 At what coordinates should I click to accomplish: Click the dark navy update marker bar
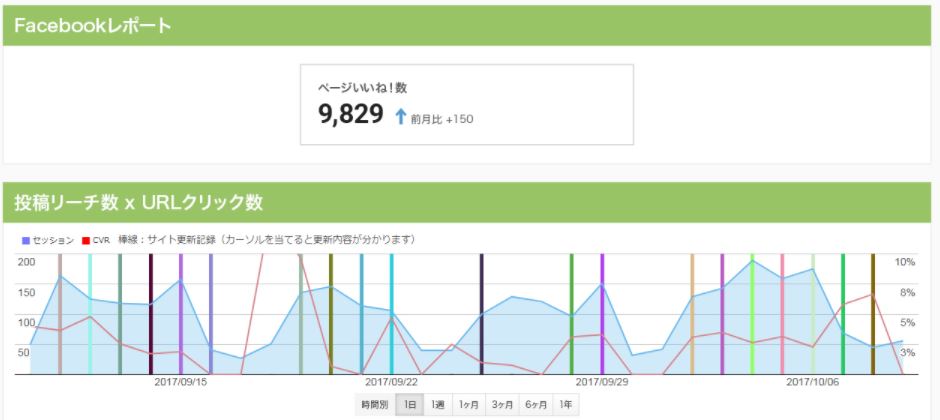coord(481,314)
